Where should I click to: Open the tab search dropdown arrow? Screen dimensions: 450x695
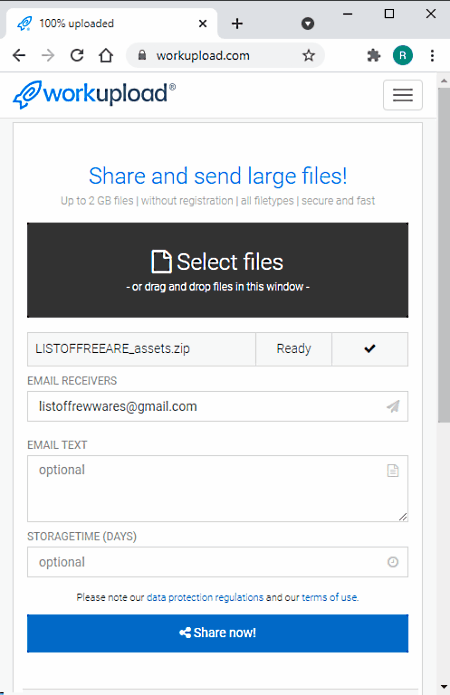click(308, 23)
